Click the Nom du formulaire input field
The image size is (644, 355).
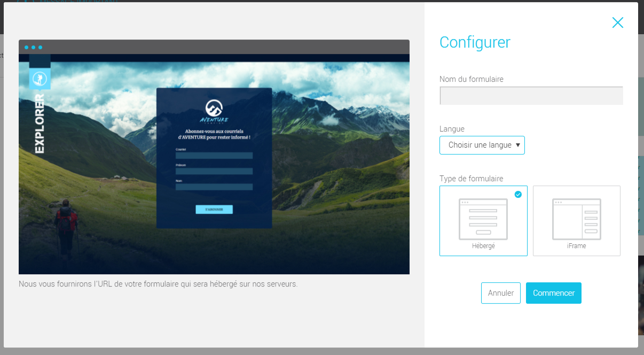pos(531,95)
